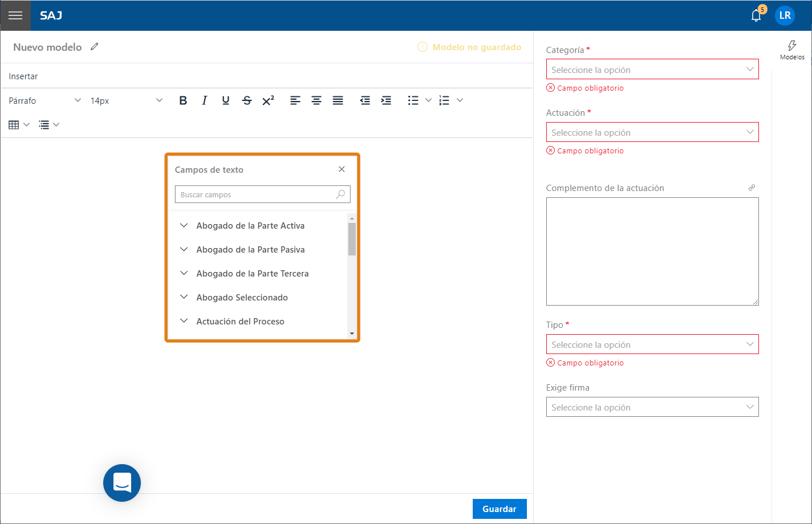Align text left
This screenshot has height=524, width=812.
pos(295,100)
